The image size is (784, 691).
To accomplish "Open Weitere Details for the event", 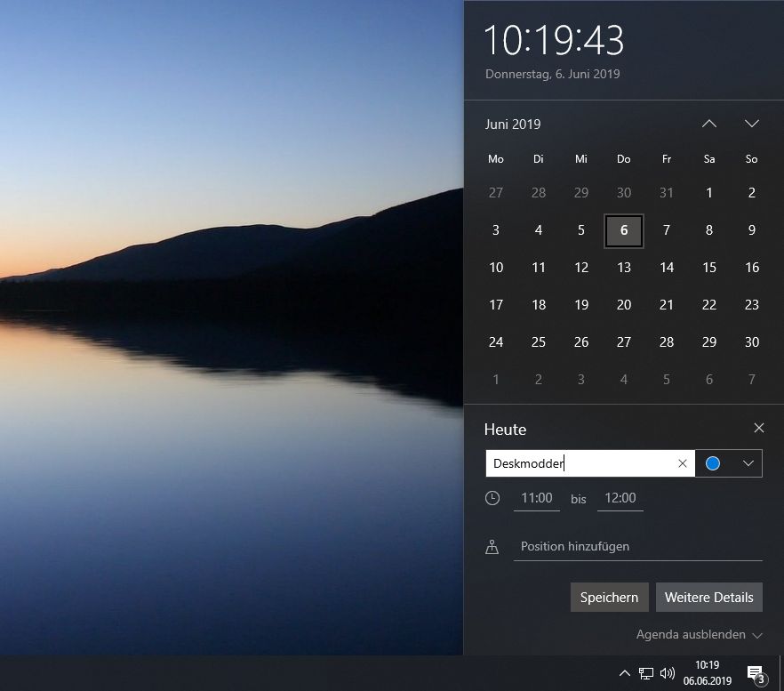I will 708,598.
